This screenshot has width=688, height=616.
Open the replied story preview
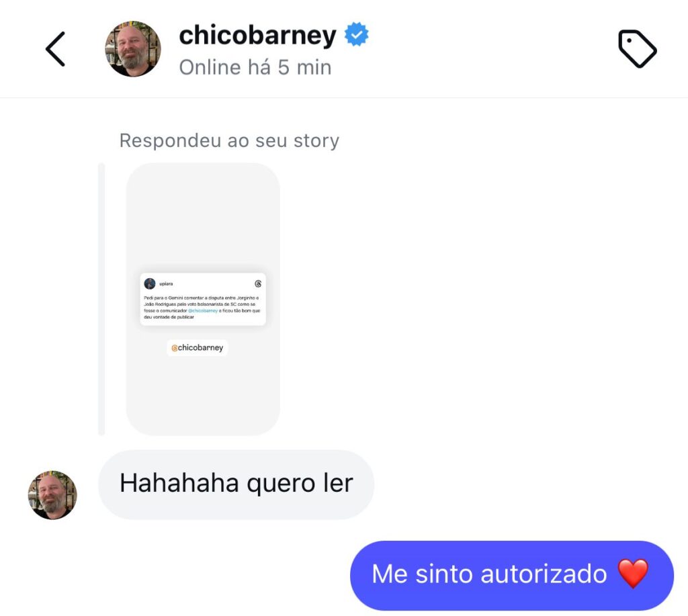tap(203, 299)
